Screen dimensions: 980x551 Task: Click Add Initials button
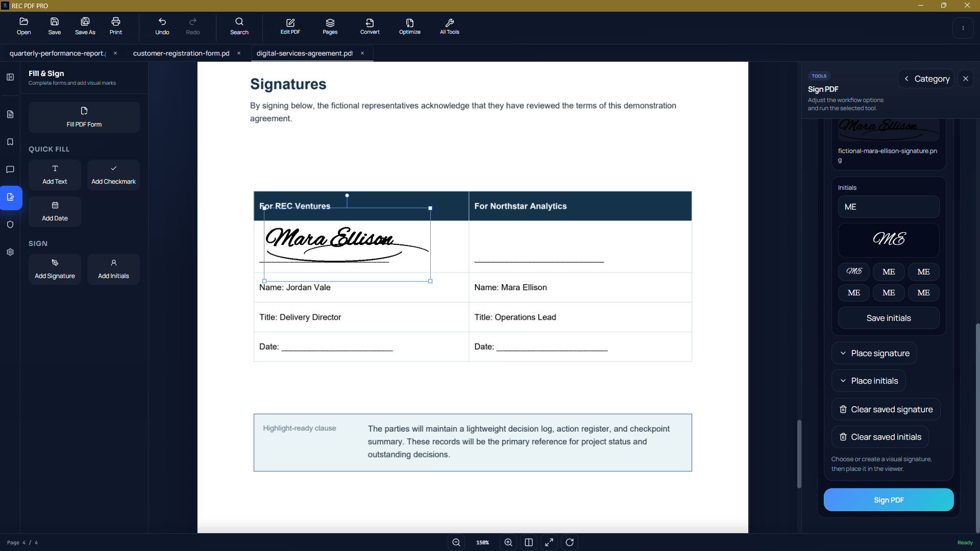pyautogui.click(x=113, y=269)
